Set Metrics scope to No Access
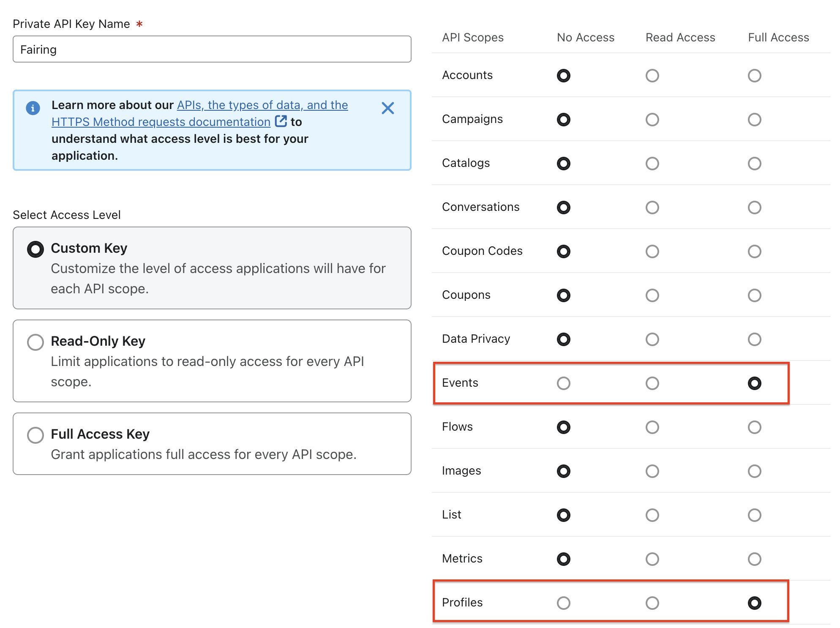 [x=563, y=559]
